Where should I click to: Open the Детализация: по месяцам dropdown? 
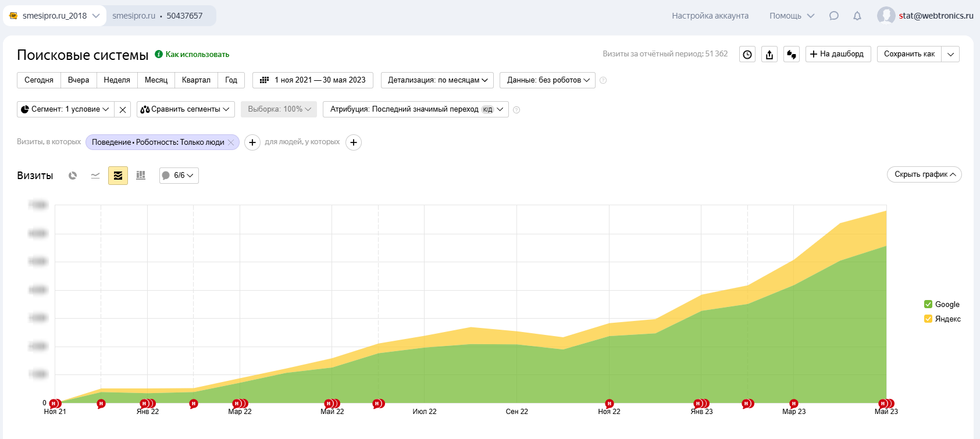click(x=437, y=80)
